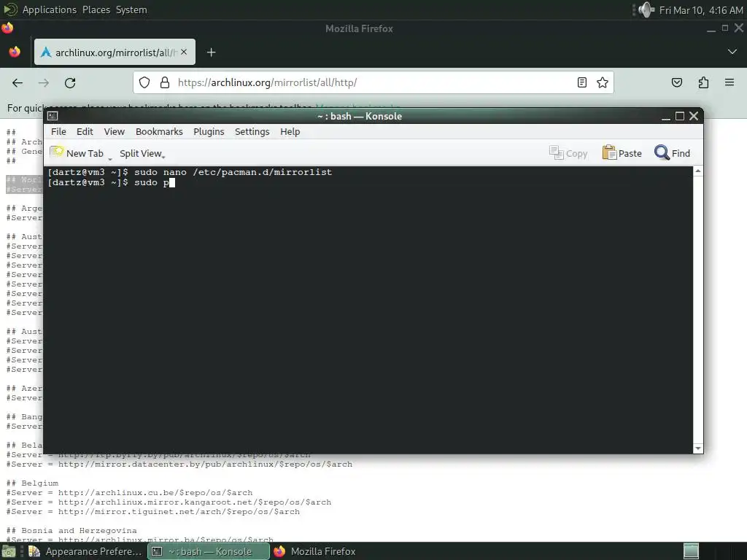Open Firefox hamburger application menu
Image resolution: width=747 pixels, height=560 pixels.
coord(729,82)
